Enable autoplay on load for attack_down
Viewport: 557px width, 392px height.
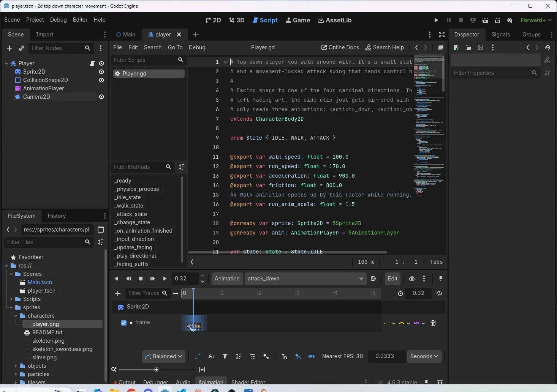(x=373, y=279)
